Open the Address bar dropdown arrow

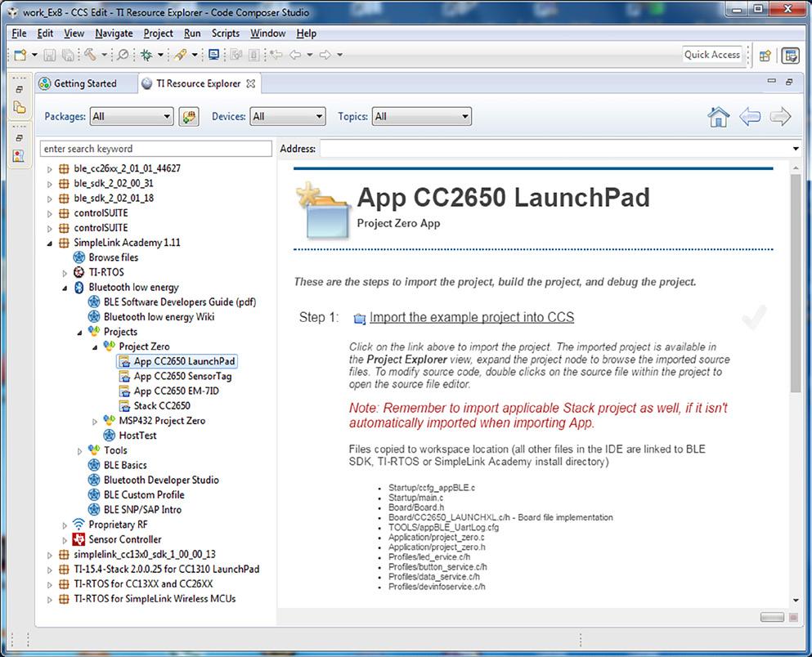click(x=796, y=149)
